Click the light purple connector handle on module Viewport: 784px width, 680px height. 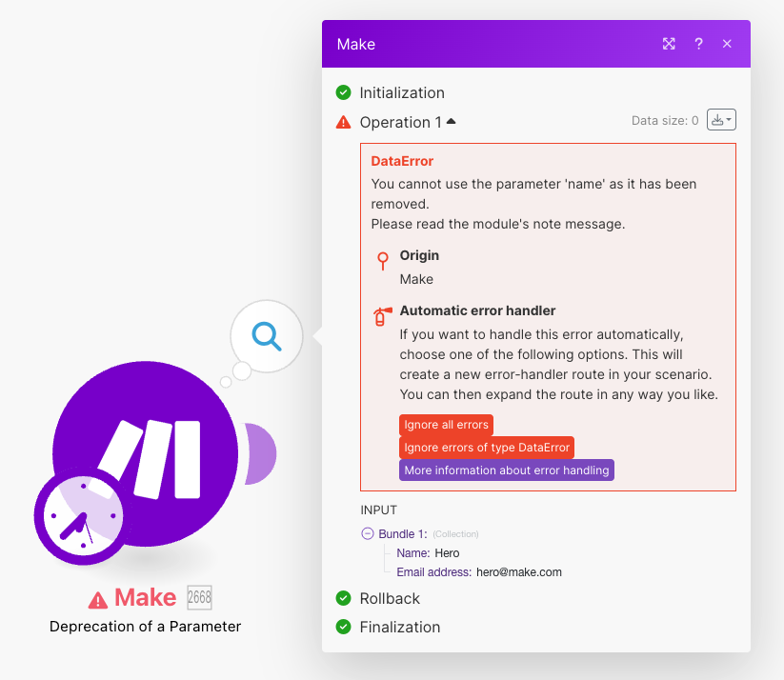click(260, 454)
